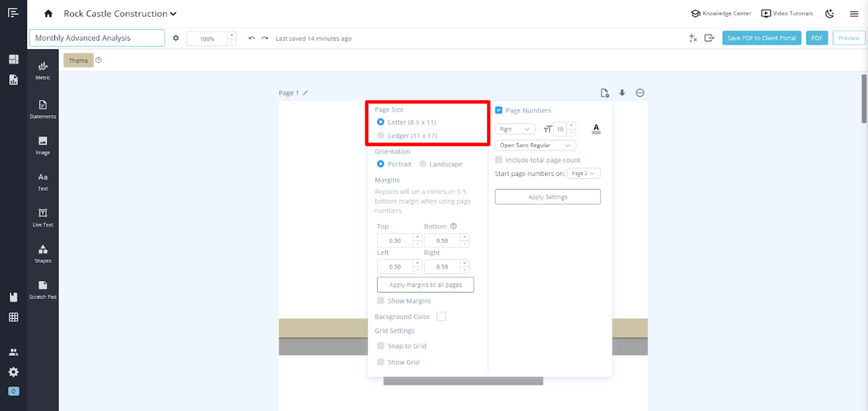Click the move page down arrow
868x411 pixels.
coord(622,93)
